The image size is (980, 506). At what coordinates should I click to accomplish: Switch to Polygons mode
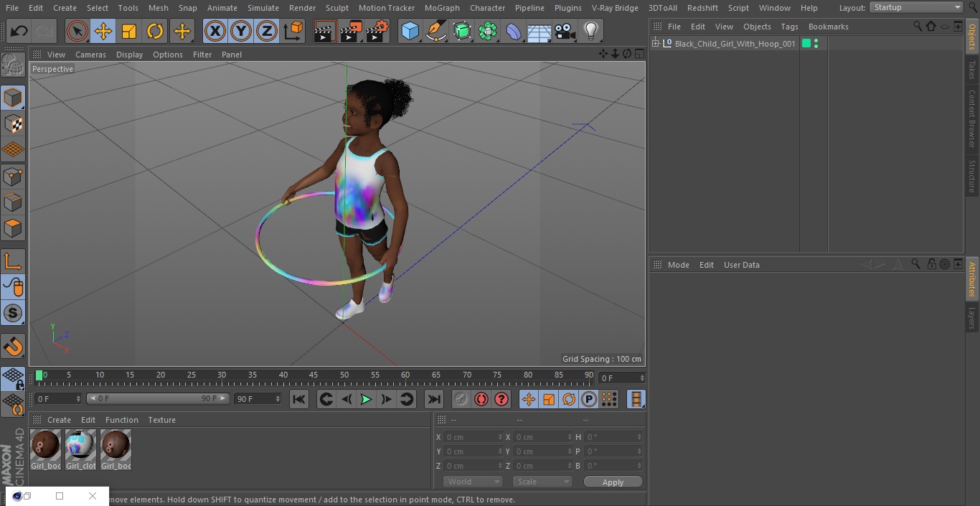point(13,228)
